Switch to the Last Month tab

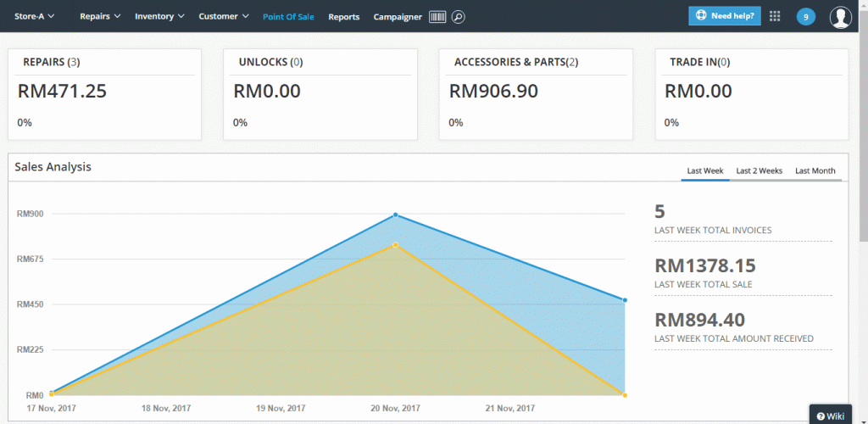[x=815, y=171]
